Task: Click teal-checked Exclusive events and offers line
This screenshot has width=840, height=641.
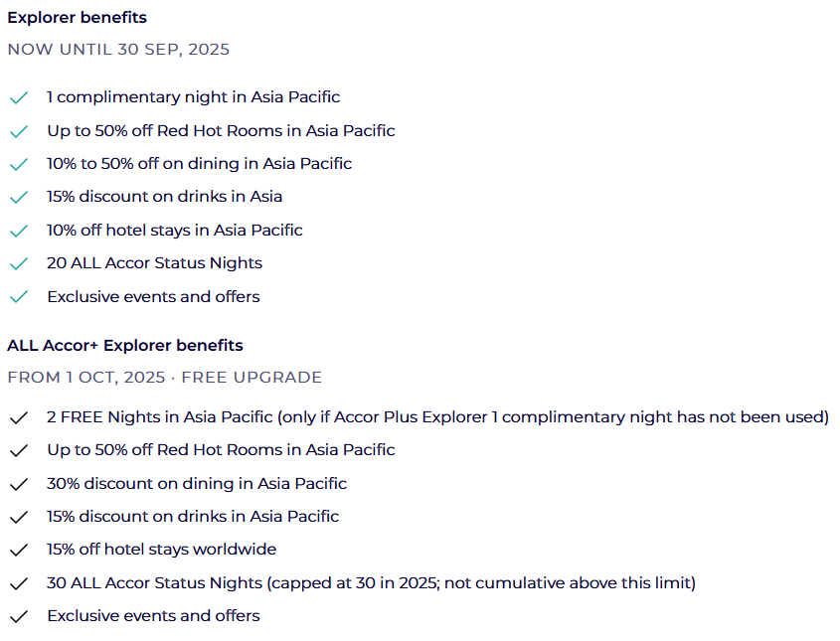Action: pos(153,297)
